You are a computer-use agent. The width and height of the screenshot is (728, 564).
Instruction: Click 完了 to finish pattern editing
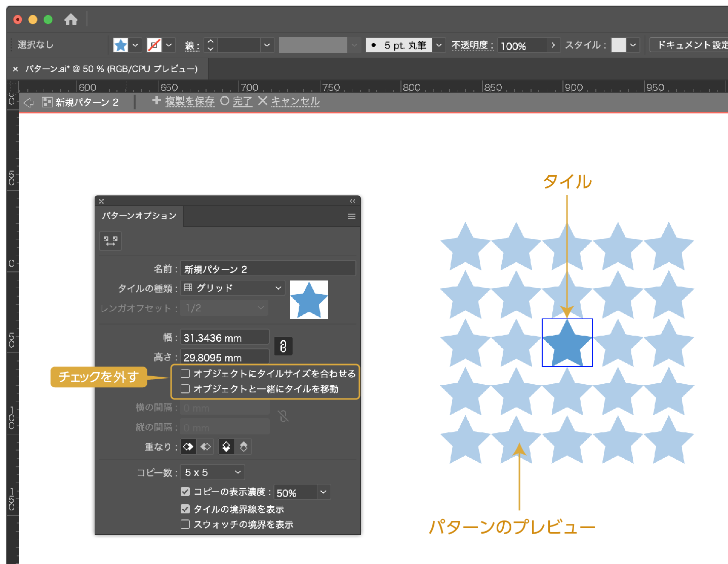242,102
